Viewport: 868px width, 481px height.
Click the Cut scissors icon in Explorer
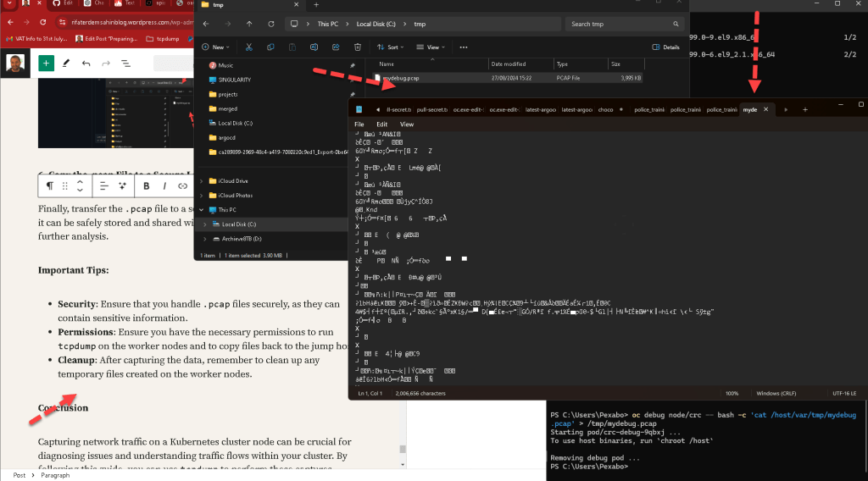[x=249, y=47]
